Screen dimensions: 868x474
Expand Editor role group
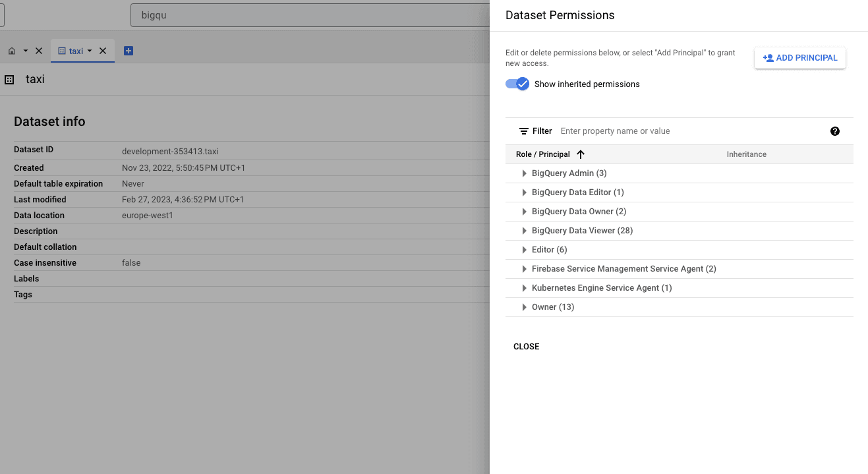pyautogui.click(x=525, y=250)
